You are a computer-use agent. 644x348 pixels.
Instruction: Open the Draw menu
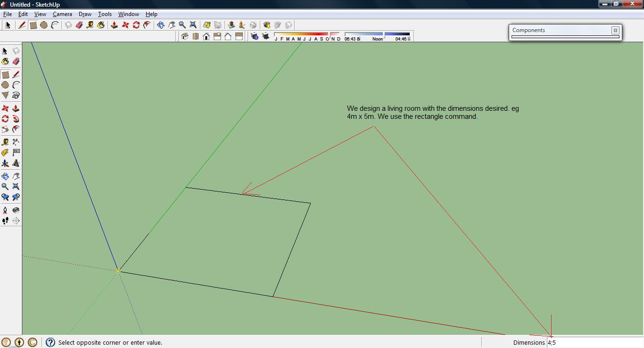pyautogui.click(x=85, y=14)
